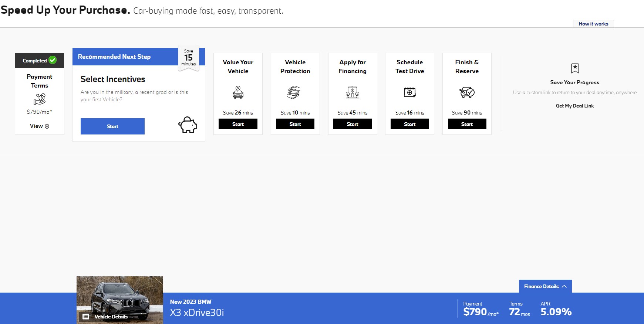The height and width of the screenshot is (324, 644).
Task: Click the Save Your Progress bookmark icon
Action: (575, 68)
